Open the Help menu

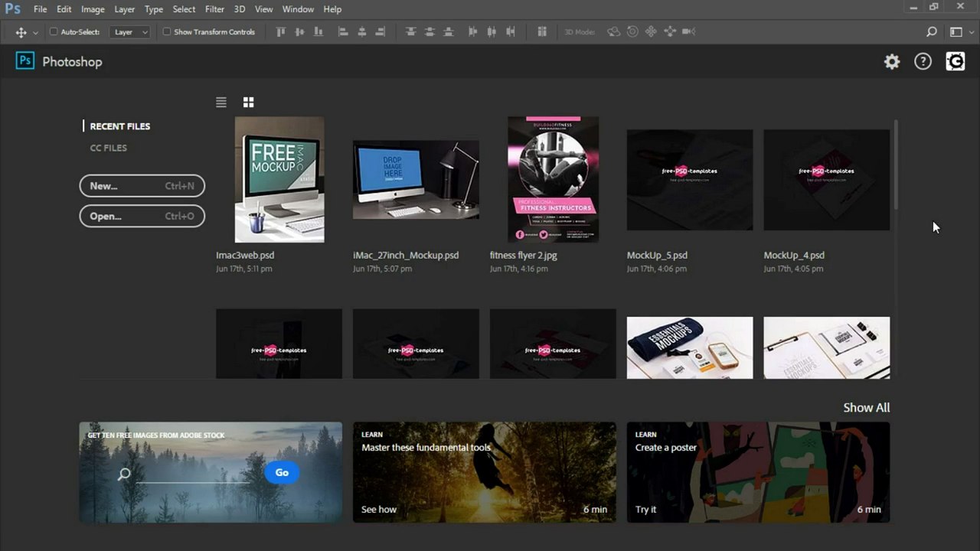pyautogui.click(x=332, y=9)
